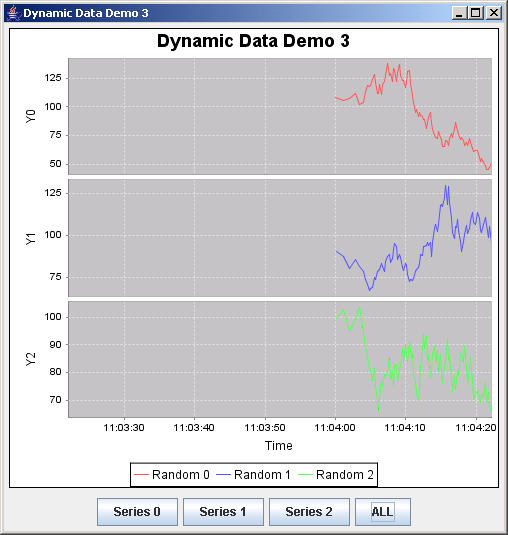
Task: Click the red Random 0 legend line
Action: (141, 475)
